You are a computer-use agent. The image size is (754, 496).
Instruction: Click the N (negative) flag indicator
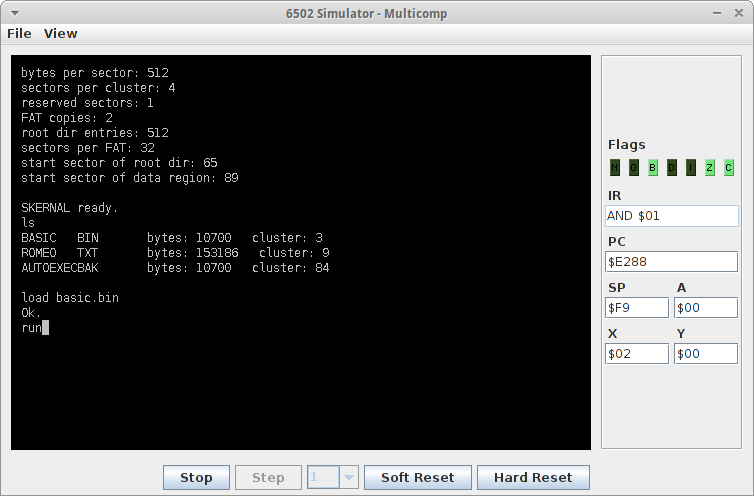615,168
